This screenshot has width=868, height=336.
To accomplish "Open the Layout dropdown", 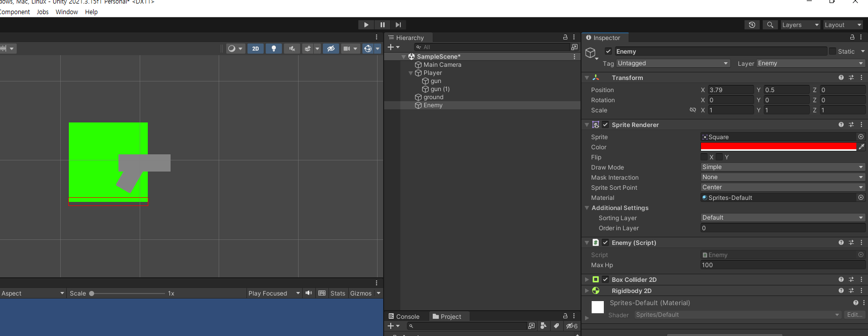I will [843, 25].
